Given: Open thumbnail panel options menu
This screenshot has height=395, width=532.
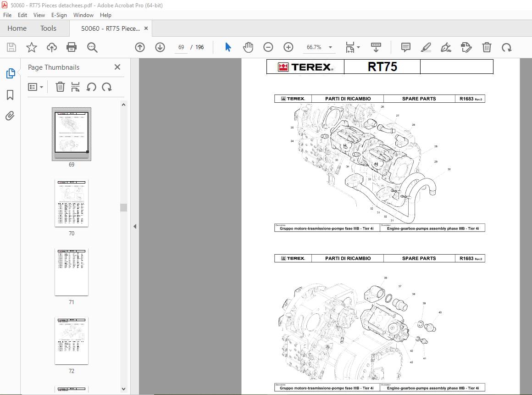Looking at the screenshot, I should pos(35,87).
